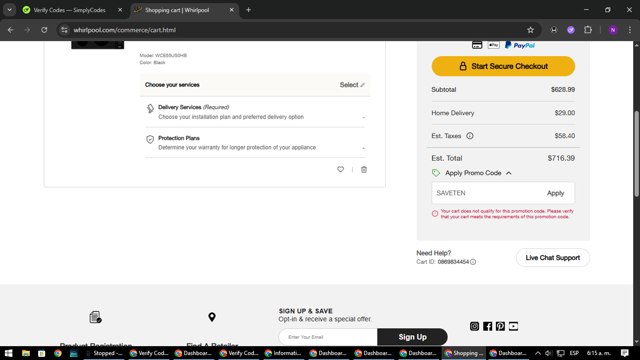
Task: Open the Chrome three-dot menu
Action: click(x=630, y=30)
